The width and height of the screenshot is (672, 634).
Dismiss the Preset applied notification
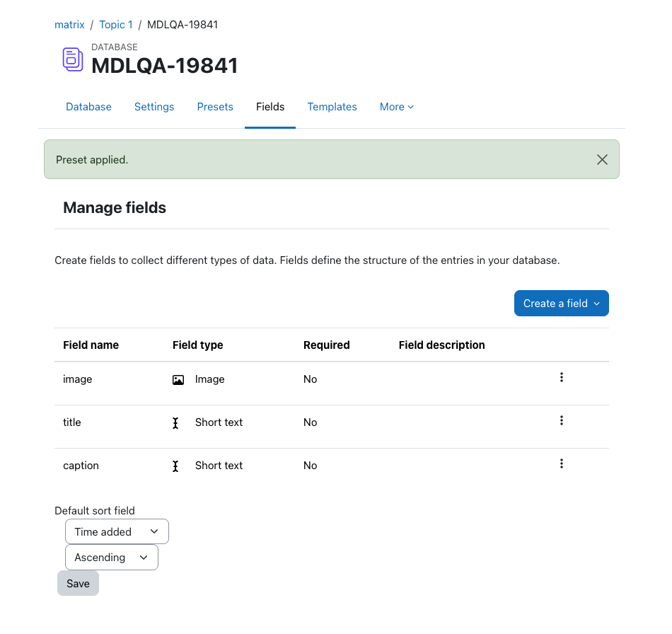pyautogui.click(x=602, y=159)
